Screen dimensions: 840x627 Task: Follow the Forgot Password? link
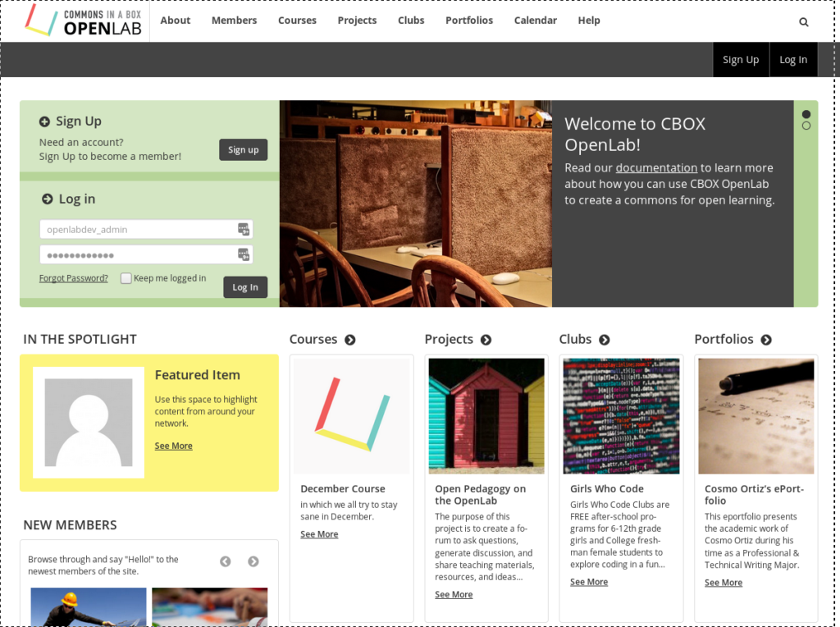[x=73, y=278]
